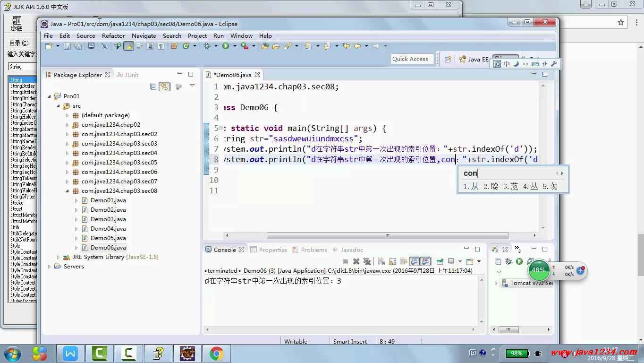644x363 pixels.
Task: Click 隐藏 button in JDK API window
Action: pos(17,25)
